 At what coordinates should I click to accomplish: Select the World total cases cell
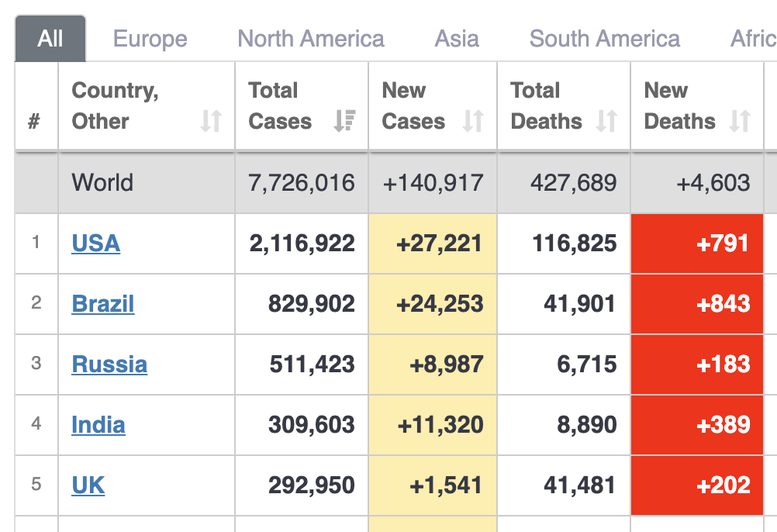pos(301,183)
